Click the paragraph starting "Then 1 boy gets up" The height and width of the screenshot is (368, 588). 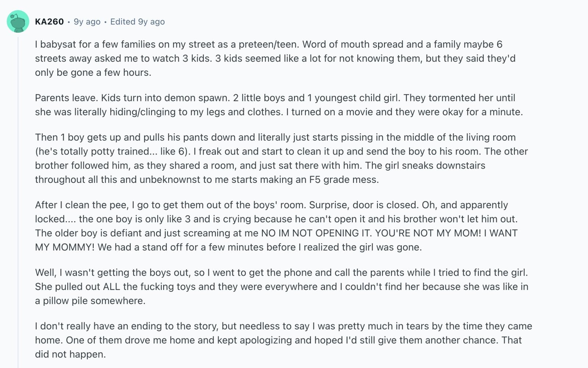282,158
